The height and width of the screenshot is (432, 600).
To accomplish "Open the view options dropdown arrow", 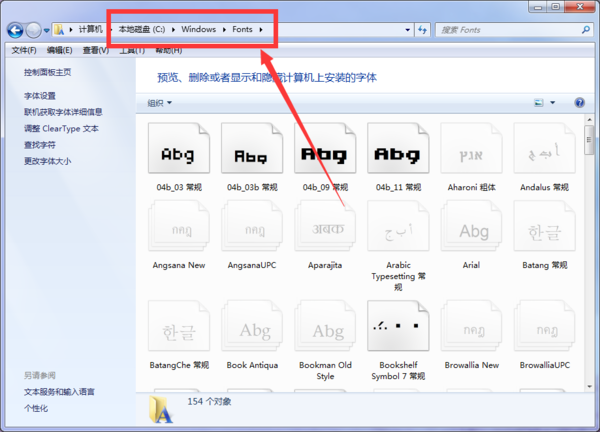I will [553, 103].
